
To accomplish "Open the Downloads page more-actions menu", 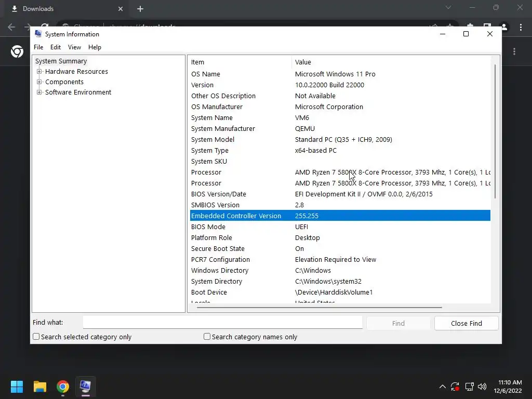I will (514, 51).
